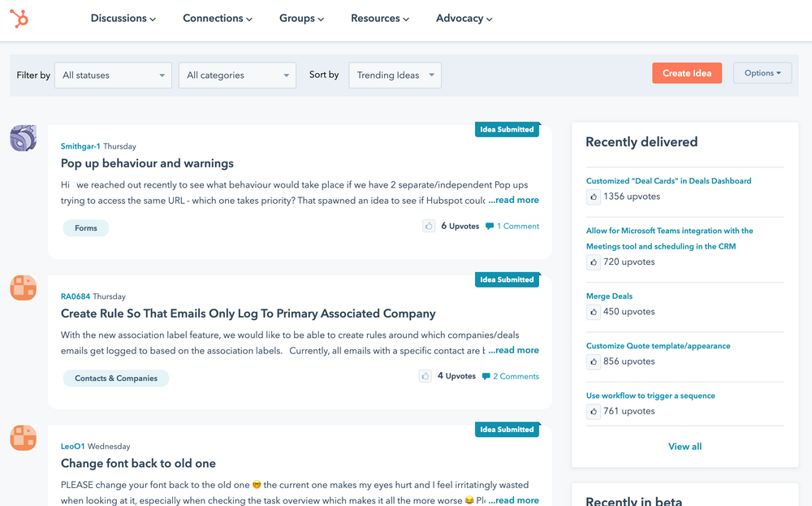812x506 pixels.
Task: Click the upvote icon beside Merge Deals
Action: (x=593, y=312)
